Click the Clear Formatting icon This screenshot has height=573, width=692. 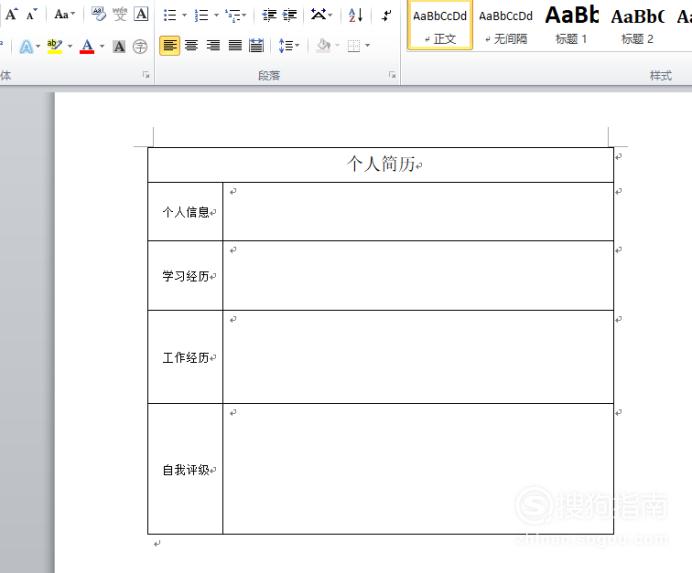(98, 15)
